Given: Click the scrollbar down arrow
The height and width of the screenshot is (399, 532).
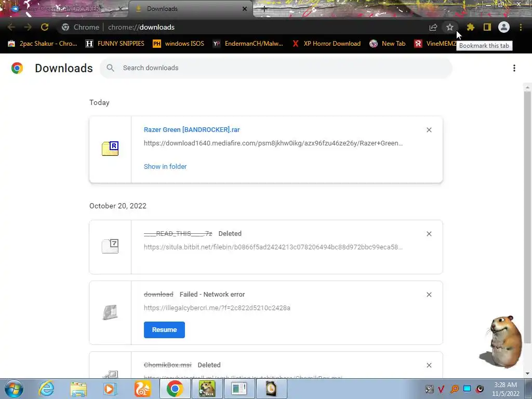Looking at the screenshot, I should pos(527,374).
